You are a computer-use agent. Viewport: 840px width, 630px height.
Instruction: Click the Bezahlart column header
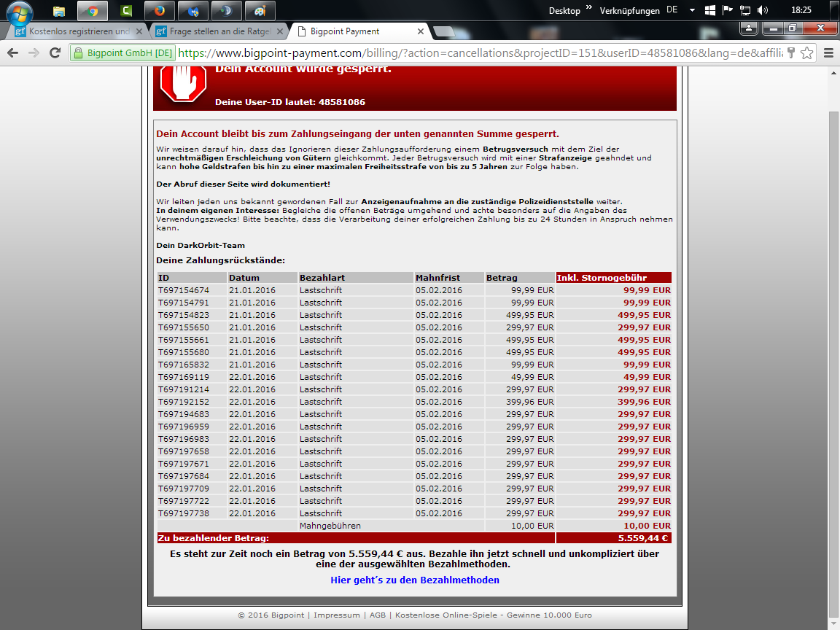click(x=356, y=278)
